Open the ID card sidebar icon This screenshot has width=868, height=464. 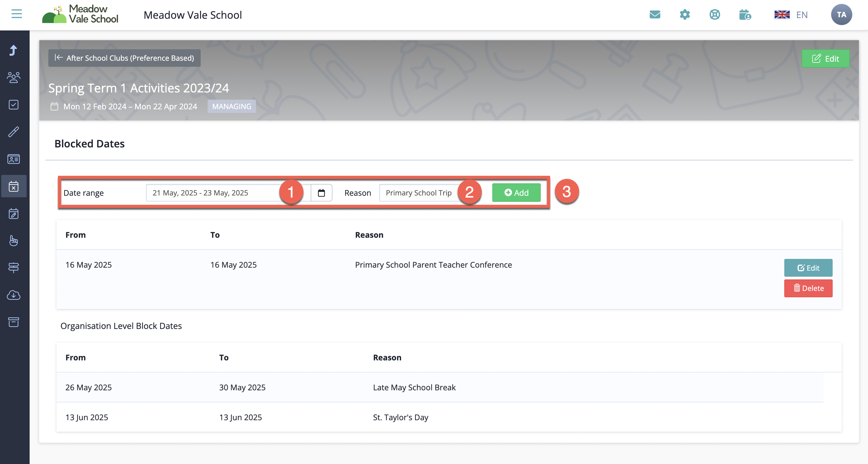coord(14,159)
